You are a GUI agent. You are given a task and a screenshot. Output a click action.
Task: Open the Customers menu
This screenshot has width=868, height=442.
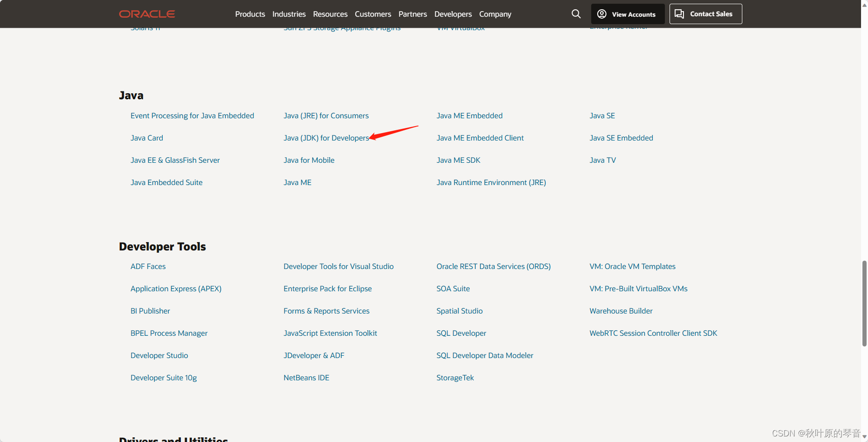tap(373, 14)
